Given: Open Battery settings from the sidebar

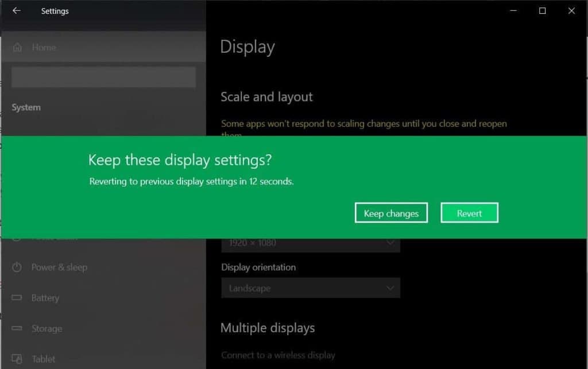Looking at the screenshot, I should click(44, 298).
